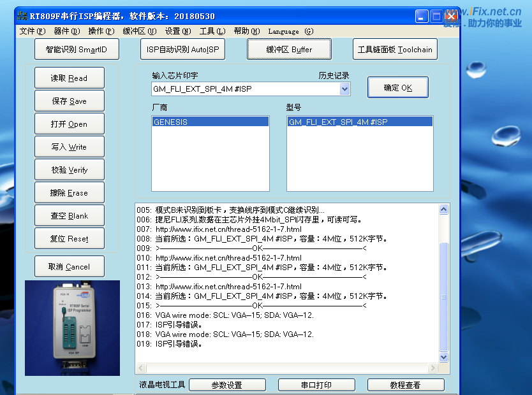Start Blank check
The height and width of the screenshot is (395, 532).
[x=69, y=216]
